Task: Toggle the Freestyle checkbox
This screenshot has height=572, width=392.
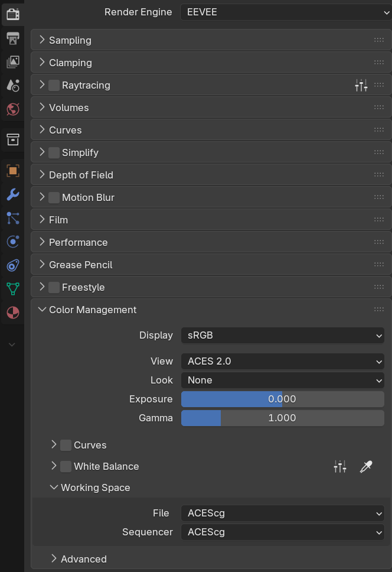Action: [54, 287]
